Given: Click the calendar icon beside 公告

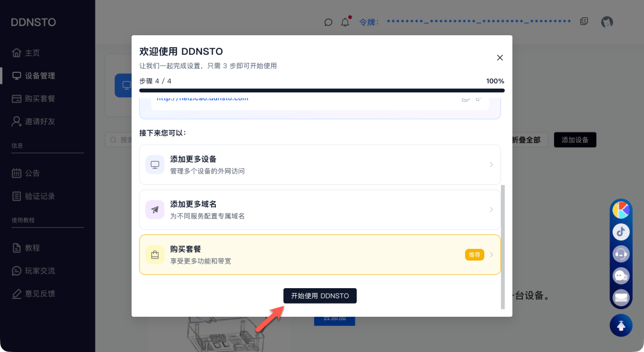Looking at the screenshot, I should (x=17, y=173).
